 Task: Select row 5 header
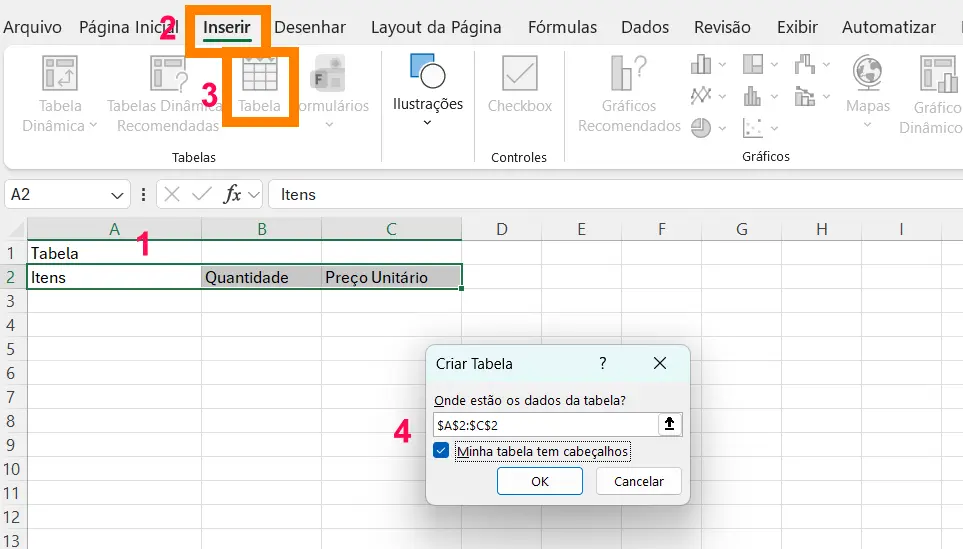click(x=13, y=349)
